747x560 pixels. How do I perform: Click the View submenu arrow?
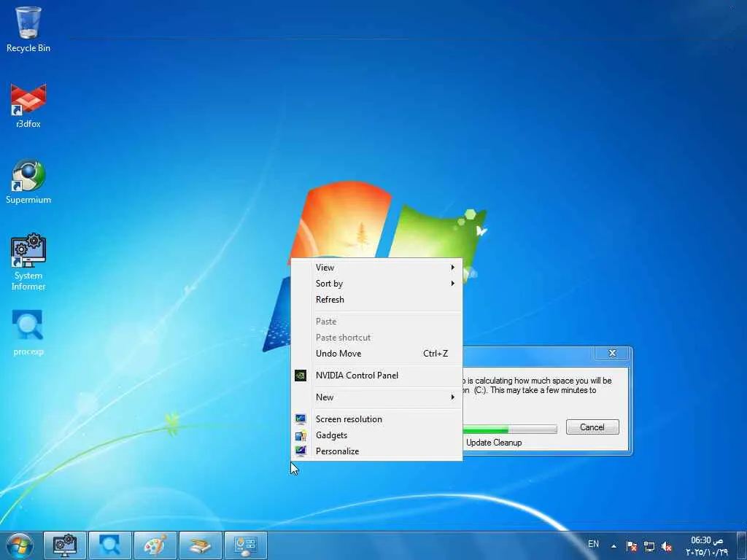(452, 268)
